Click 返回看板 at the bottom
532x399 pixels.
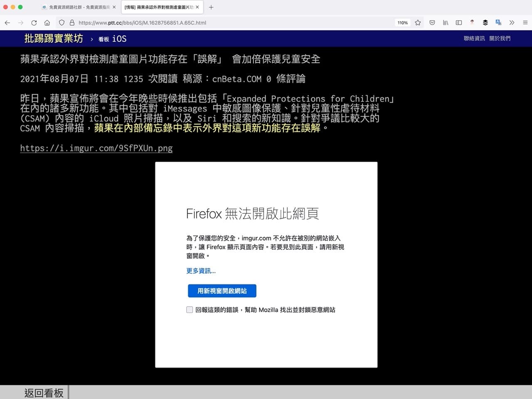point(44,393)
